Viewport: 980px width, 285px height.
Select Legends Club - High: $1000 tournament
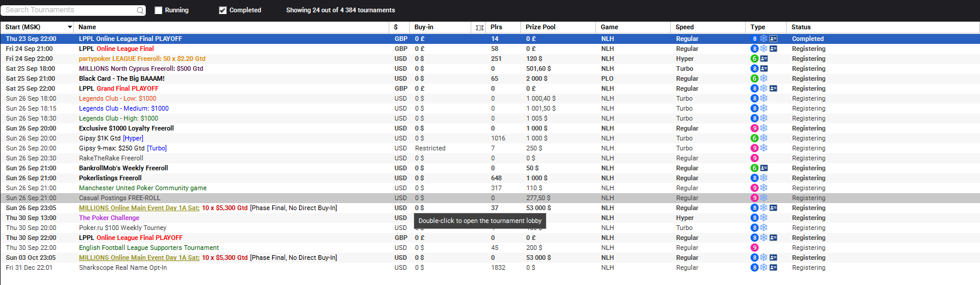point(118,118)
